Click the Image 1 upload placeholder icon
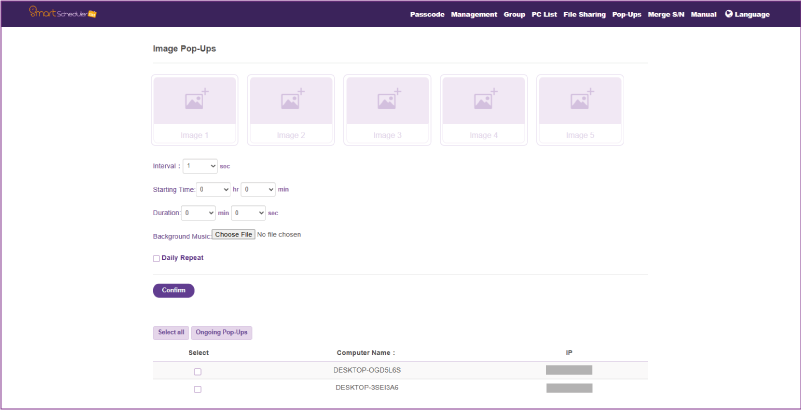 click(195, 99)
